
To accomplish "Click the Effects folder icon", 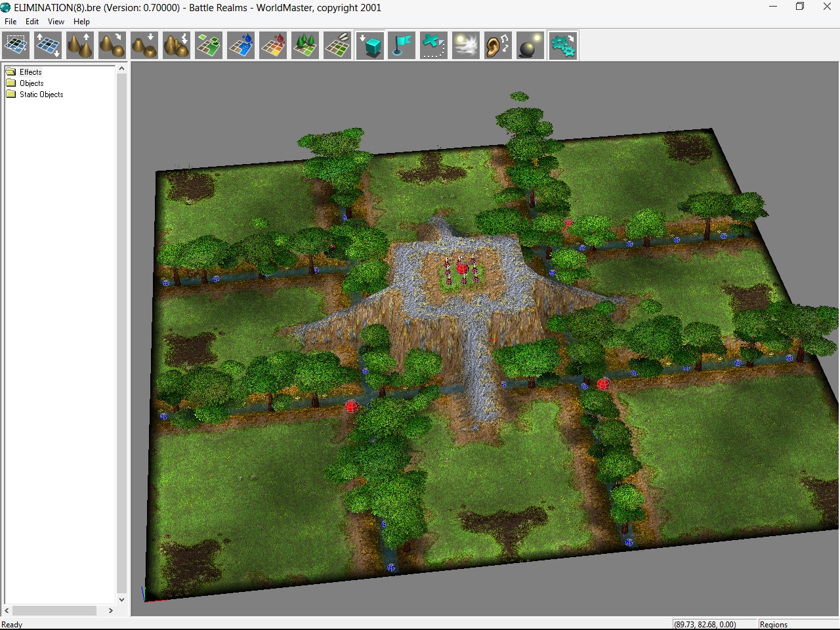I will coord(10,72).
